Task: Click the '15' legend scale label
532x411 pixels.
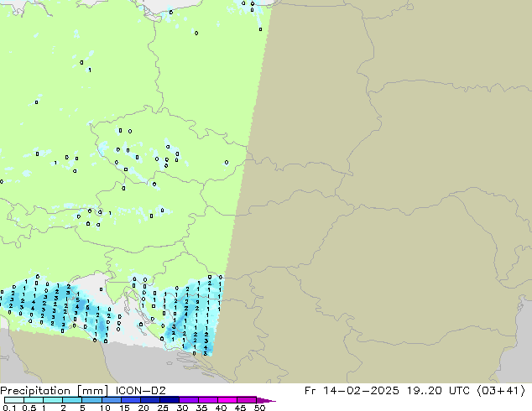Action: click(124, 408)
